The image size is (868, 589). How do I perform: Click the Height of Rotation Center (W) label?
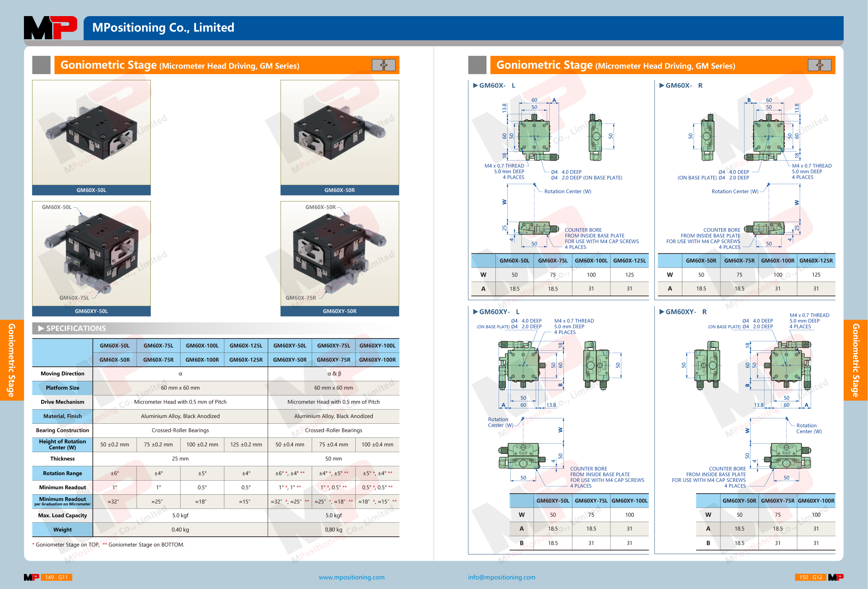click(62, 444)
